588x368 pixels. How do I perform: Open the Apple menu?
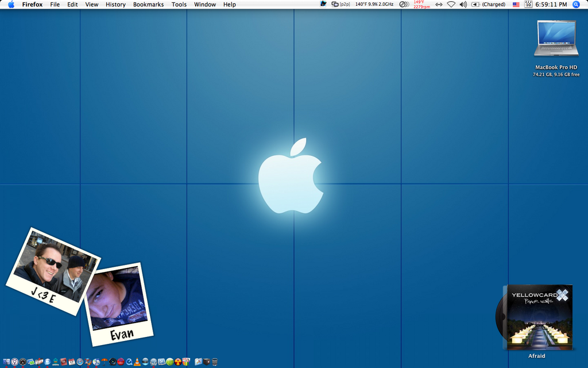tap(11, 5)
